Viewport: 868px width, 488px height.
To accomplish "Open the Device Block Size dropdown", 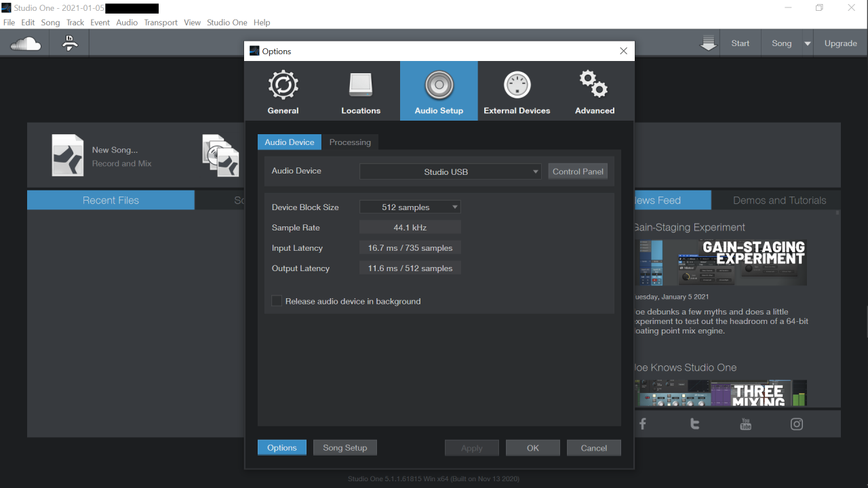I will pyautogui.click(x=410, y=207).
